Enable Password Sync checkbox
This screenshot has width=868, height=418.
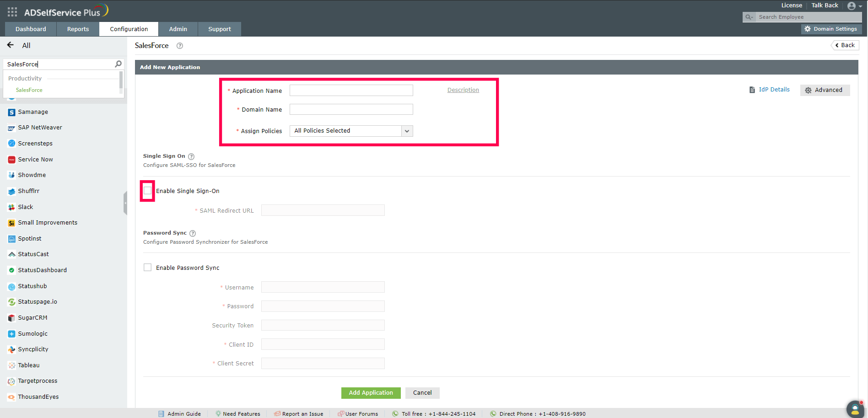147,268
